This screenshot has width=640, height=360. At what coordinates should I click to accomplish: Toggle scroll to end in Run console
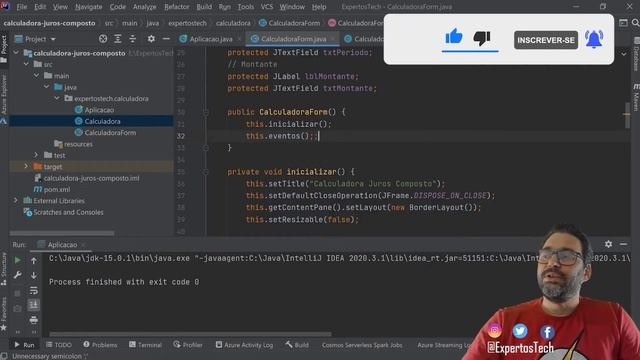point(33,305)
